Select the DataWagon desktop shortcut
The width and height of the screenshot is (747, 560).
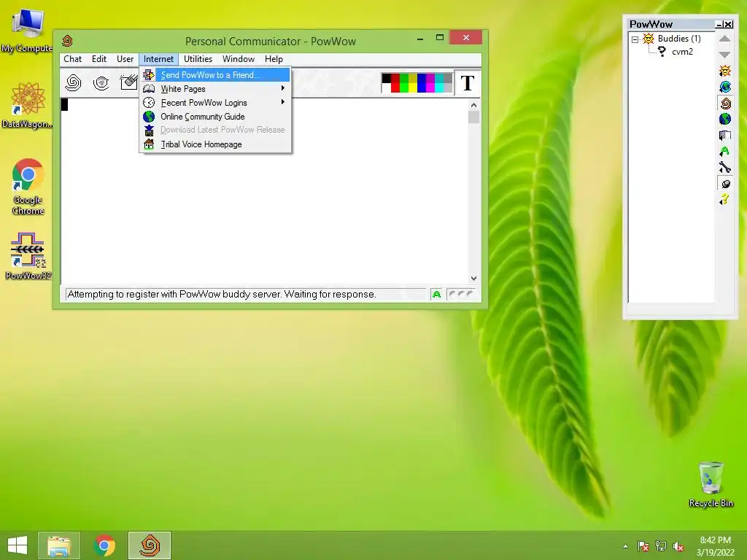tap(28, 105)
